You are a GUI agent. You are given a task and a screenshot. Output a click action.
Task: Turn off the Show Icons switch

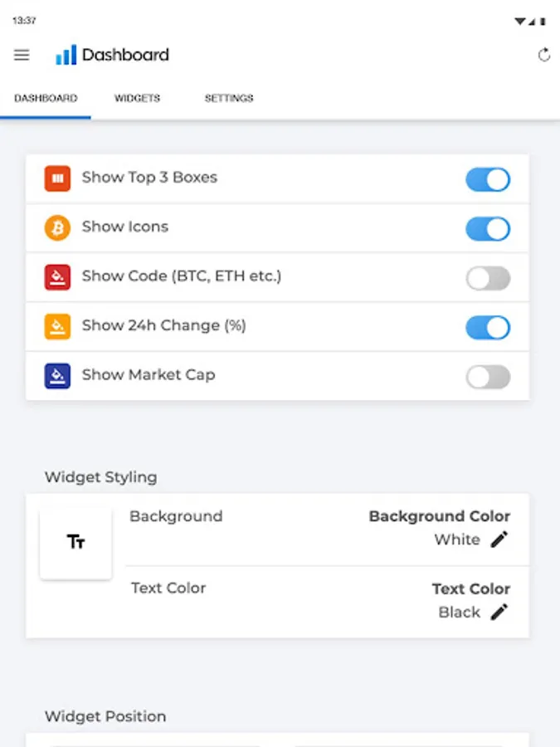(488, 228)
